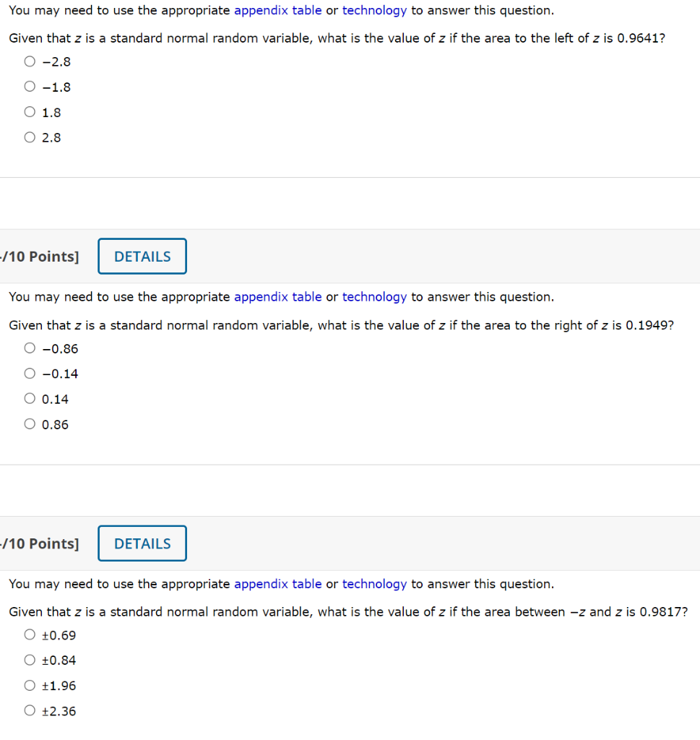
Task: Open the technology link in the first question
Action: tap(374, 10)
